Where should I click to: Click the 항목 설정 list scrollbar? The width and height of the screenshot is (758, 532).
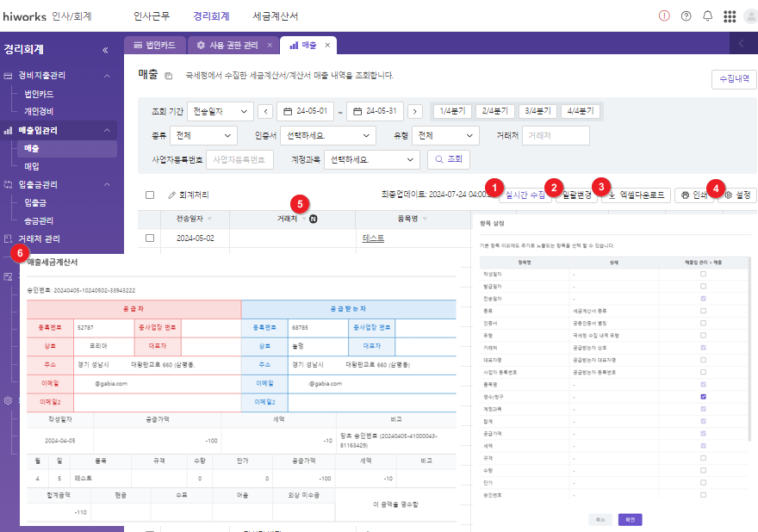[x=750, y=349]
